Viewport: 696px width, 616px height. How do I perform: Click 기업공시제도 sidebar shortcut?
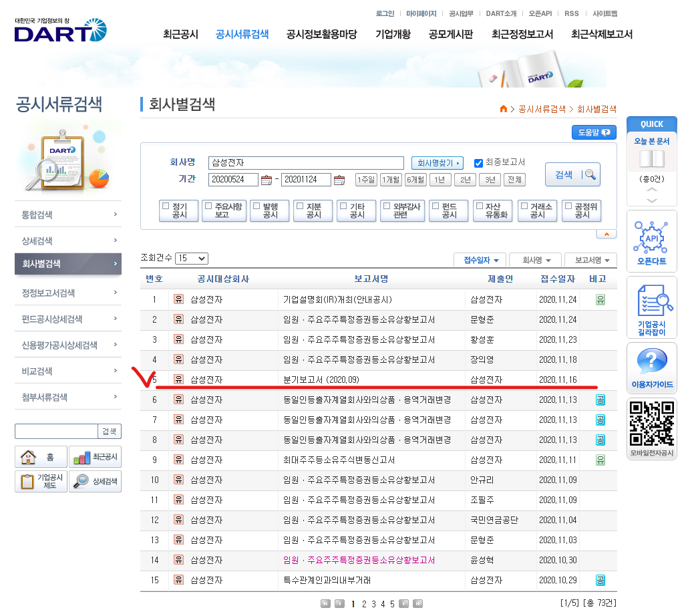(x=41, y=481)
